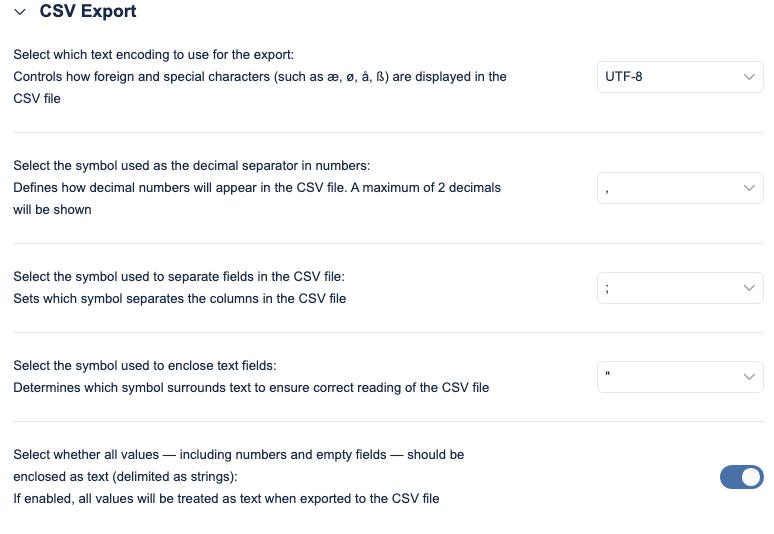Image resolution: width=774 pixels, height=534 pixels.
Task: Collapse the CSV Export section chevron
Action: pyautogui.click(x=20, y=13)
